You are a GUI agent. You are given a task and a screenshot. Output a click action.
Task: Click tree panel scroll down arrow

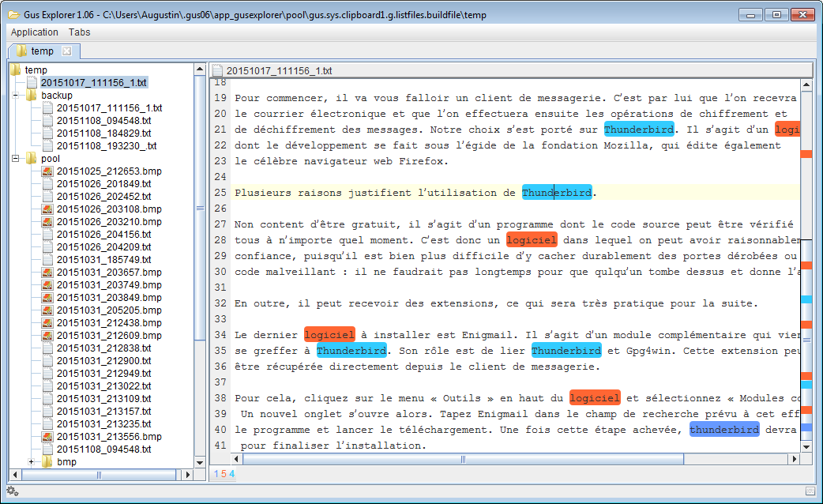(x=200, y=462)
